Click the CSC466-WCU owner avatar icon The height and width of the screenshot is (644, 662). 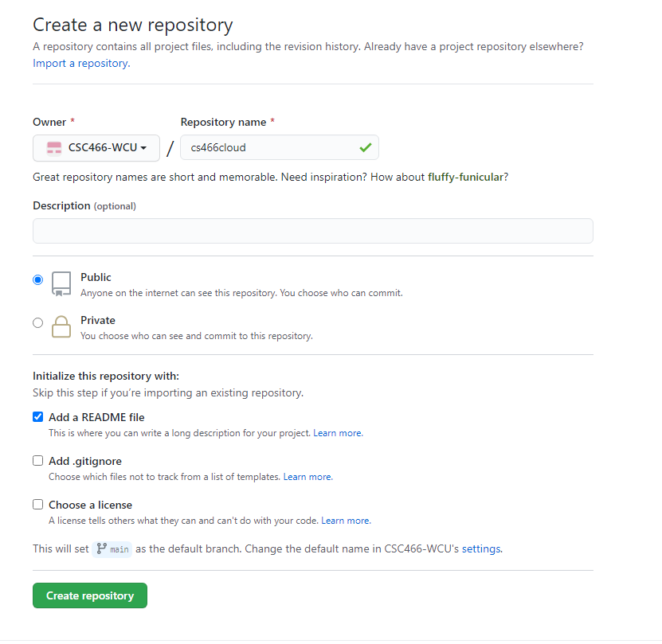click(54, 147)
